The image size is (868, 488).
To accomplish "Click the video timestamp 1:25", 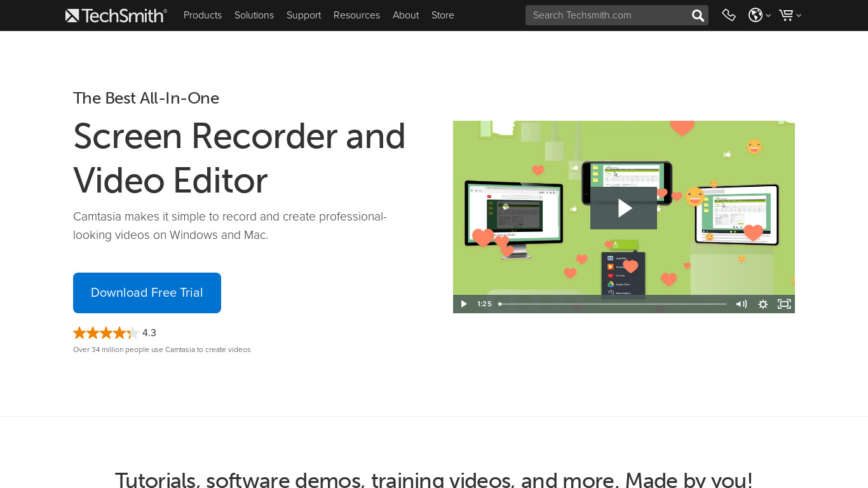I will pos(484,304).
